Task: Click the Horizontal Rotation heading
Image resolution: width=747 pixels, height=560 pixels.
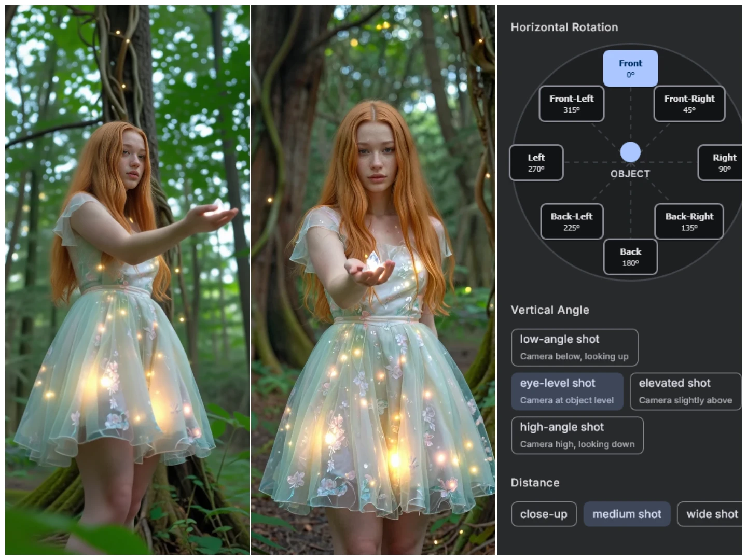Action: 564,27
